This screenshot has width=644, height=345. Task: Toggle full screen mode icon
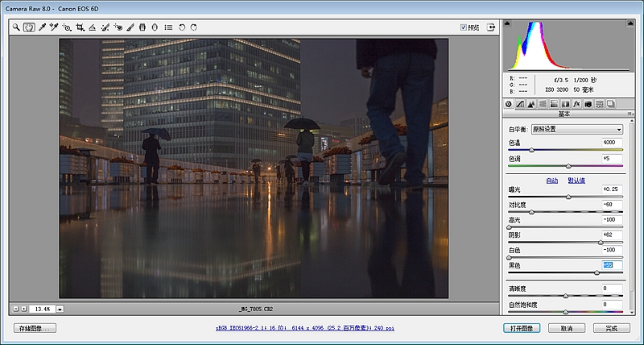coord(491,27)
